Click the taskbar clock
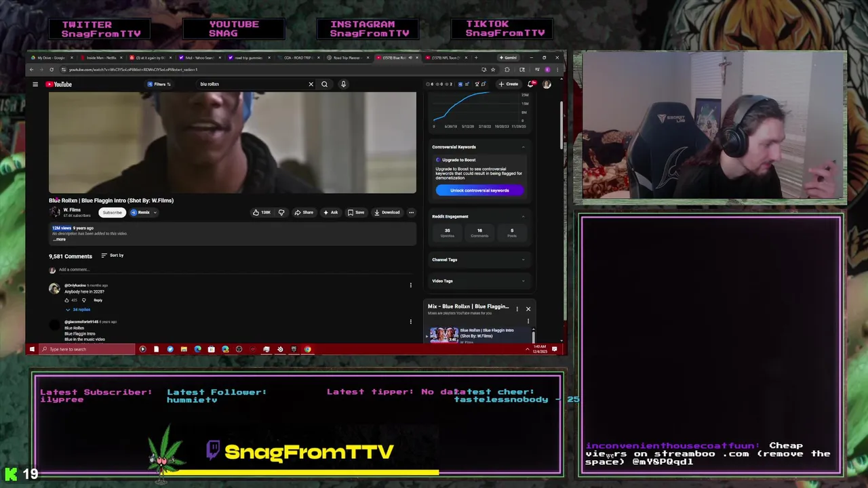868x488 pixels. coord(541,349)
